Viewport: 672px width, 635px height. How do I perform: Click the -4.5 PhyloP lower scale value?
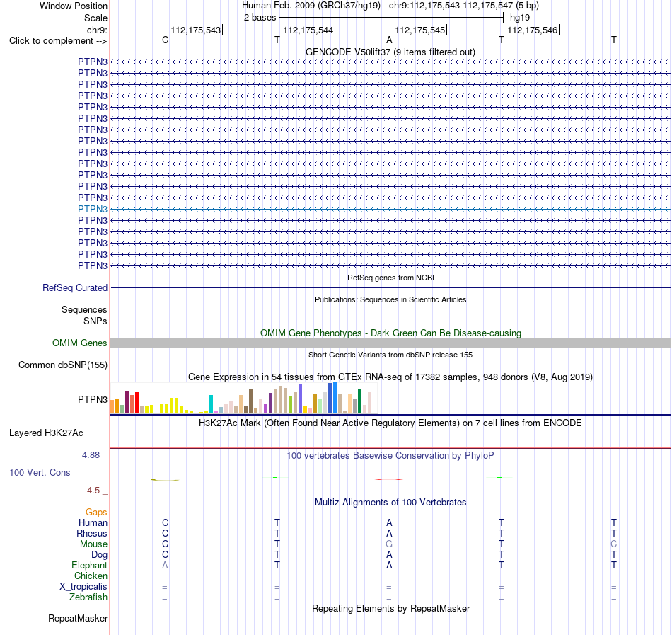[92, 491]
